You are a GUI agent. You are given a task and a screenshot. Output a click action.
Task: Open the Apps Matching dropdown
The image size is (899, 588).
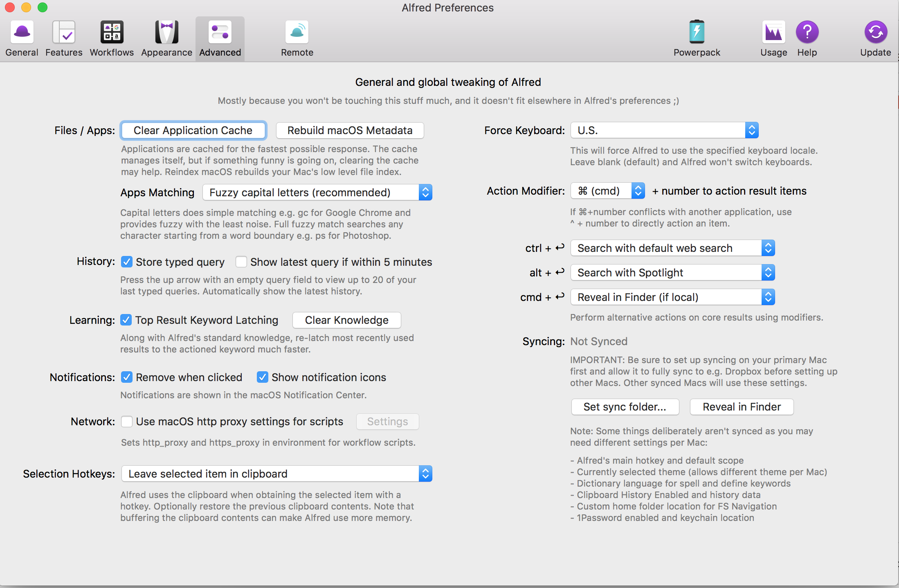[317, 192]
